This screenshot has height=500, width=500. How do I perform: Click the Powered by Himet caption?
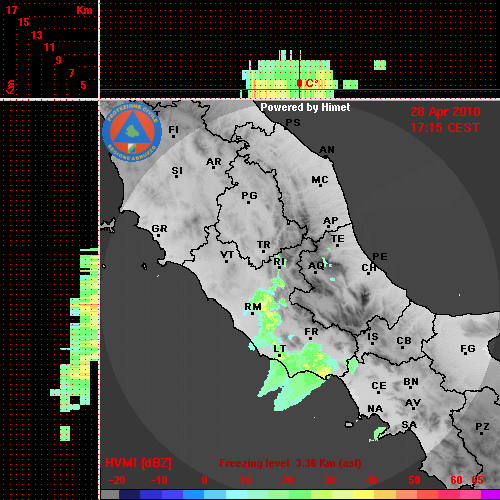[x=305, y=107]
